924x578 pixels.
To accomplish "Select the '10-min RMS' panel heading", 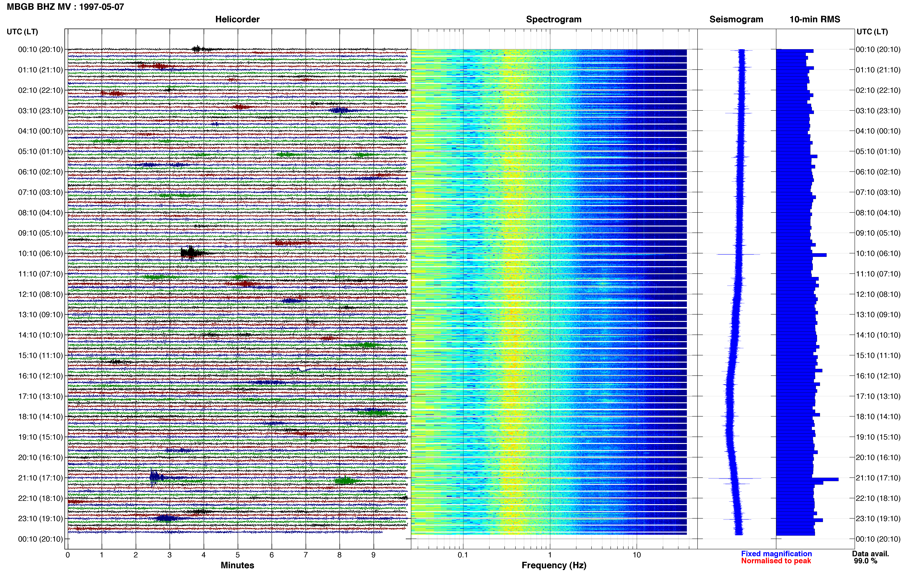I will pyautogui.click(x=815, y=19).
